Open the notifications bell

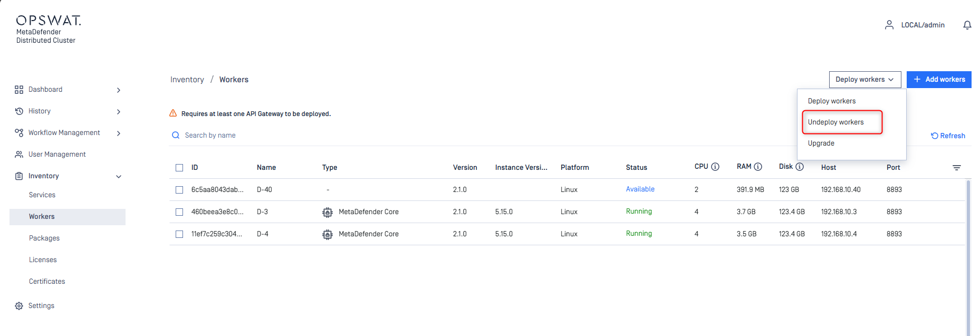(x=967, y=25)
